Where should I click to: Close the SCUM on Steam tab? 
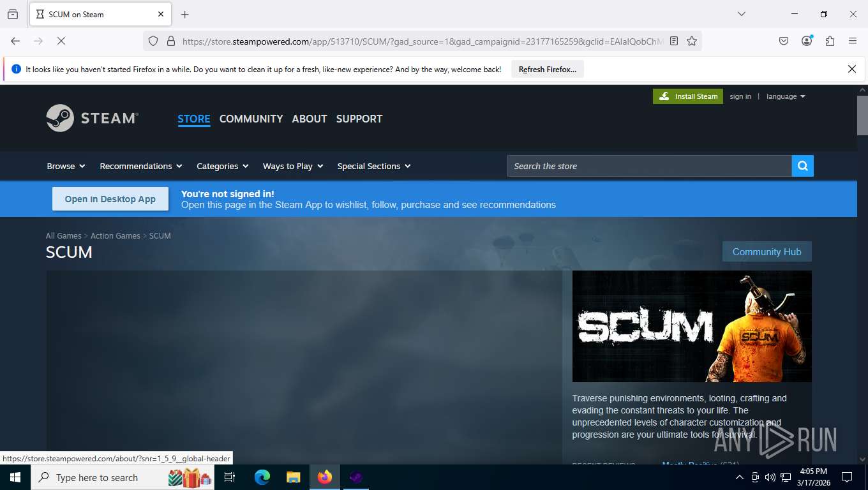click(161, 14)
